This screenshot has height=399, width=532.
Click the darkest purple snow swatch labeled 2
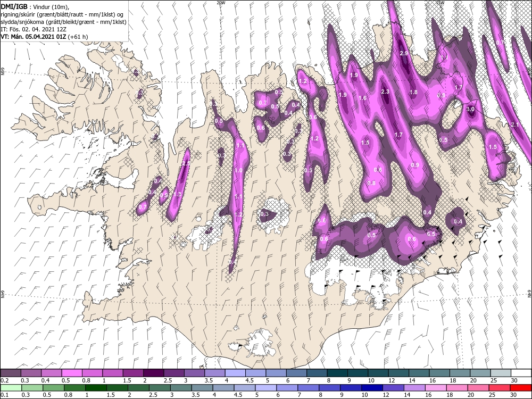click(x=153, y=373)
